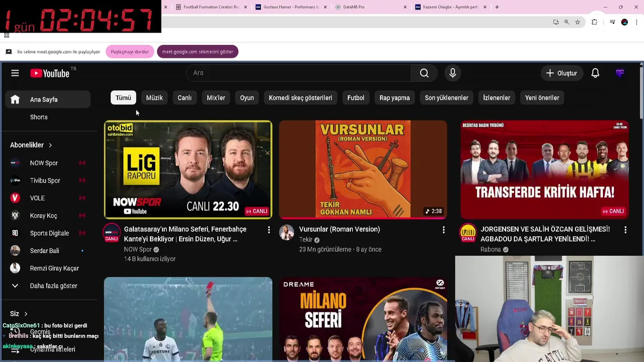Screen dimensions: 644x362
Task: Open options menu for the NOW Spor video
Action: coord(269,230)
